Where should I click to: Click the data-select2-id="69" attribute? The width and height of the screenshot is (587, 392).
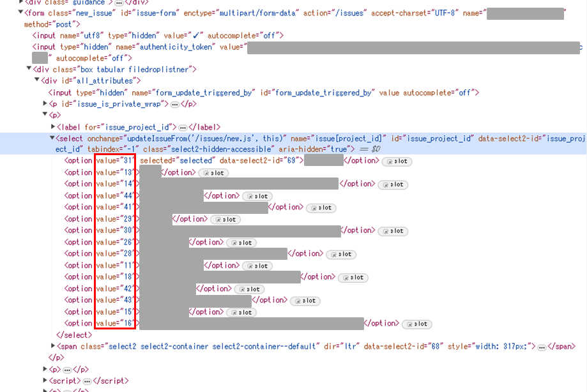coord(259,160)
